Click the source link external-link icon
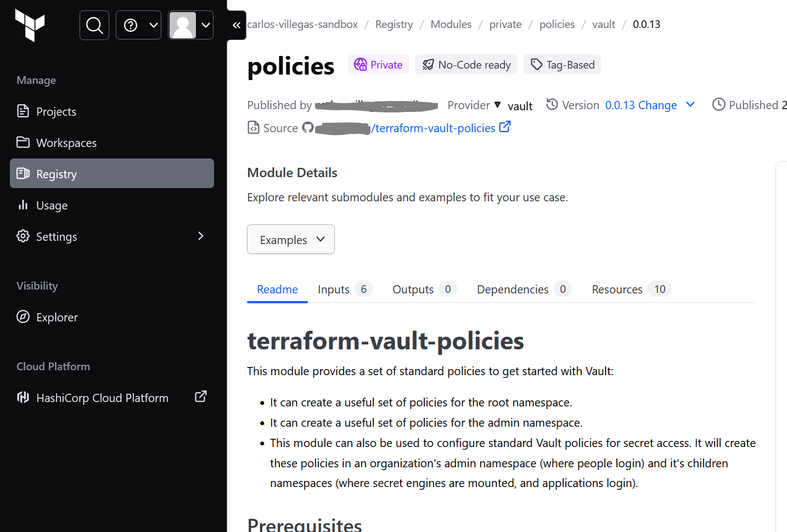 tap(505, 127)
